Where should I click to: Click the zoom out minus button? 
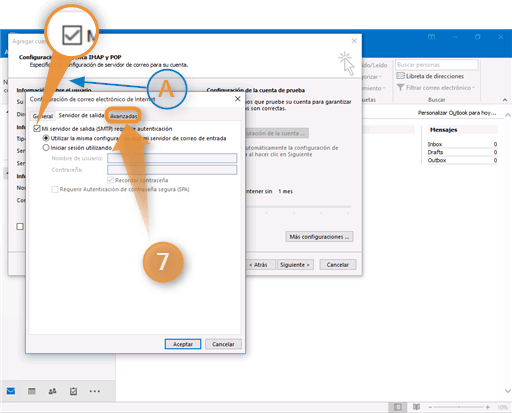430,407
